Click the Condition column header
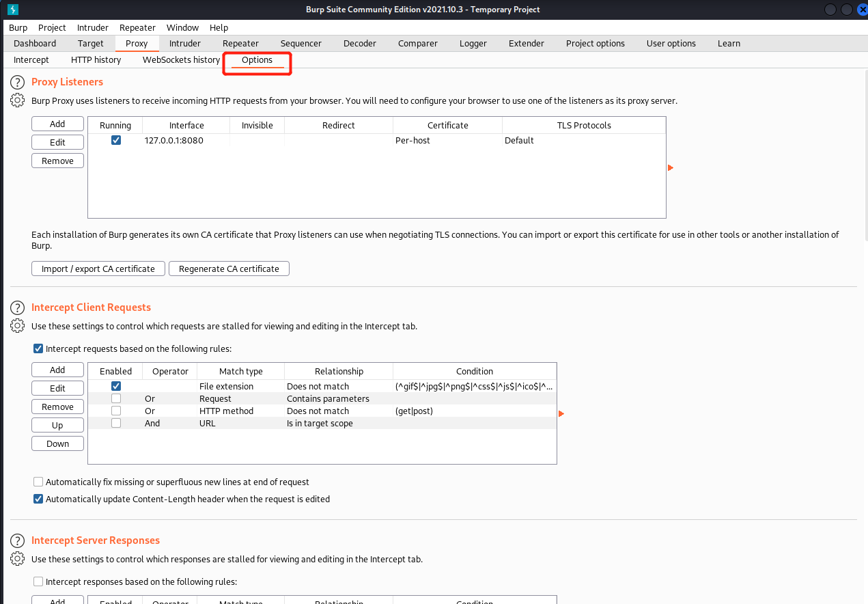868x604 pixels. point(475,371)
